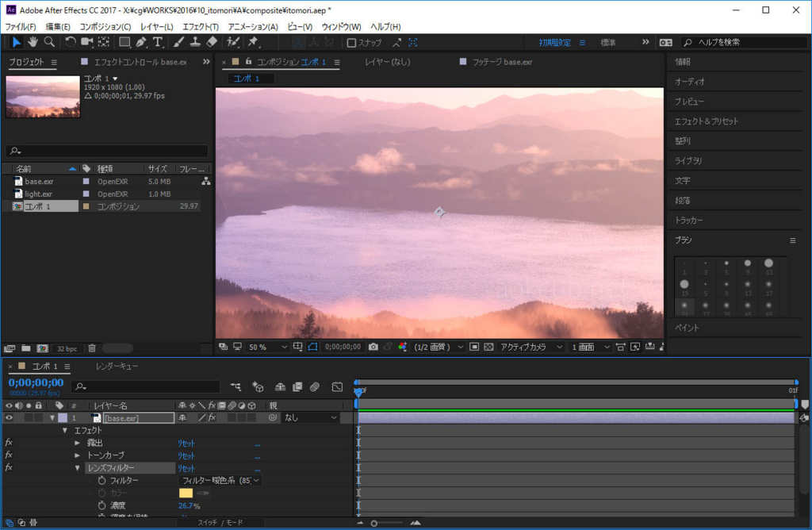Select the Pan Behind anchor point tool
The width and height of the screenshot is (812, 530).
click(x=104, y=42)
